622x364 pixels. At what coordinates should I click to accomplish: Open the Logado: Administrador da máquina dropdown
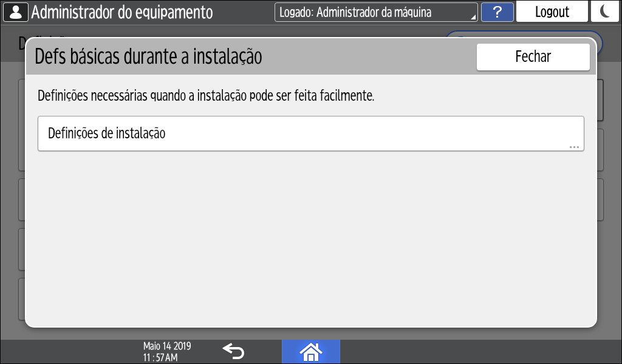pyautogui.click(x=375, y=12)
